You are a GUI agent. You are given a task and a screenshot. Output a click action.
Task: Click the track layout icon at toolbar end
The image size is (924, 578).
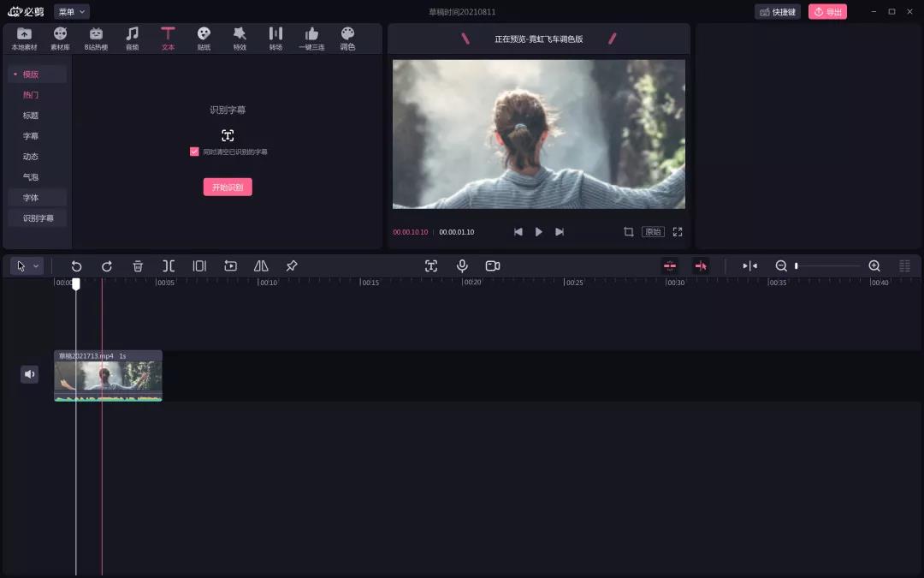(x=904, y=266)
